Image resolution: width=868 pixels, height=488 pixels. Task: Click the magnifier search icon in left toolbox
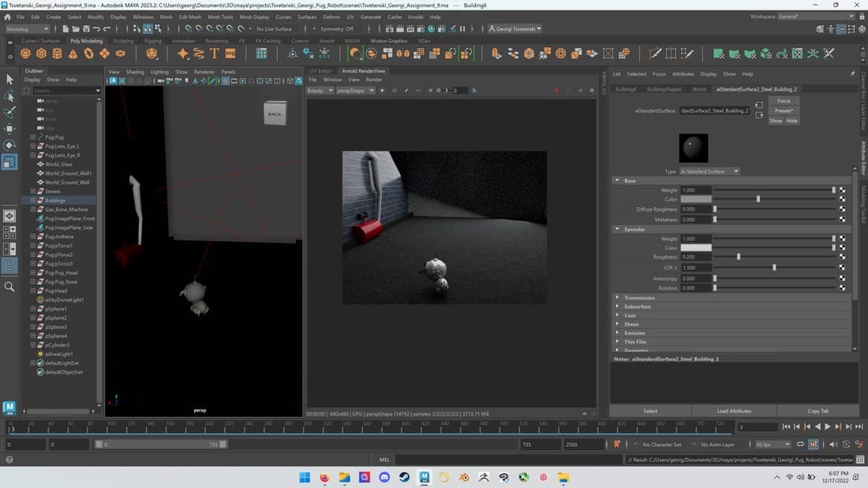(9, 287)
